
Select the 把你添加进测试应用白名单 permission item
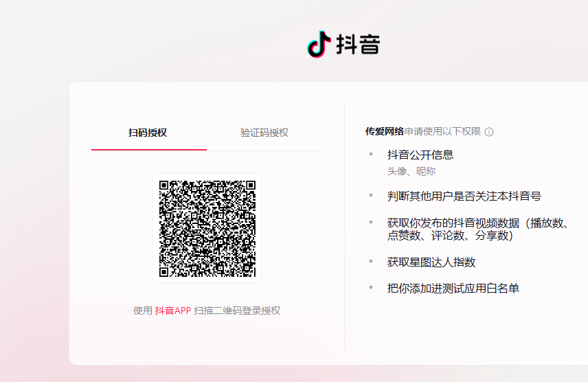[453, 288]
